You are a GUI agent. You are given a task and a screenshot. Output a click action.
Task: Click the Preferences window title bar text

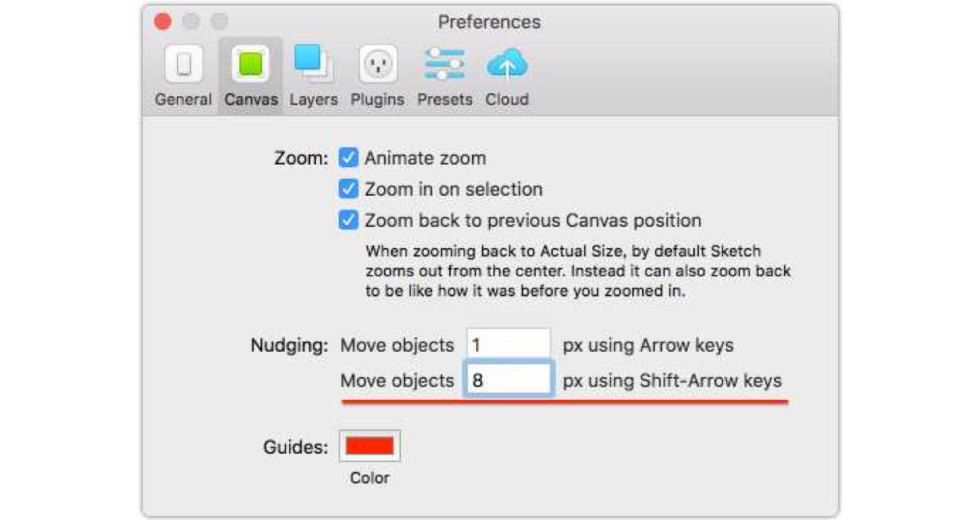[489, 22]
